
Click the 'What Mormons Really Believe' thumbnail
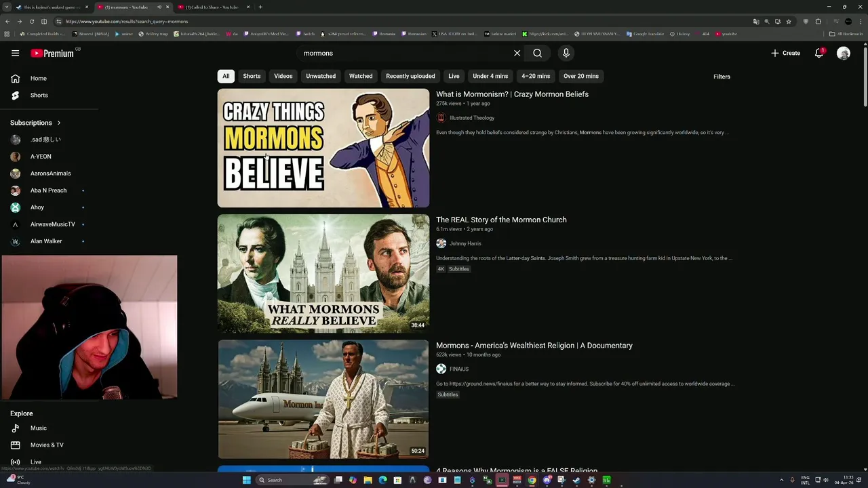(323, 274)
